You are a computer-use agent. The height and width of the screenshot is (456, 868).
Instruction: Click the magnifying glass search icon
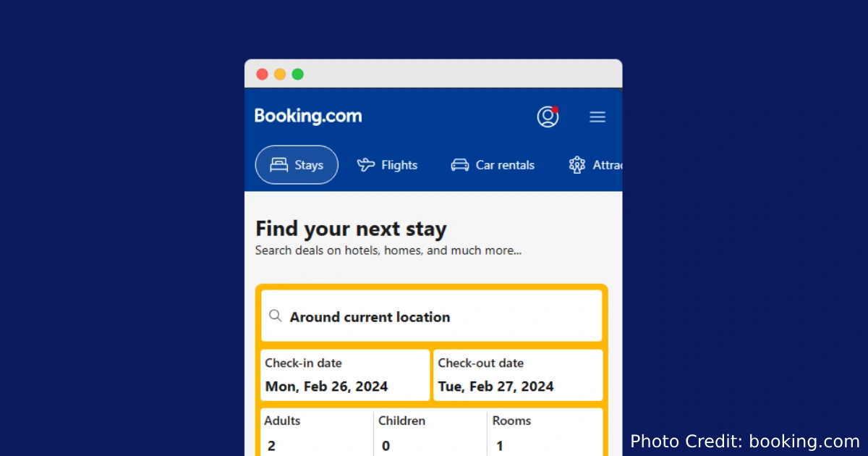click(x=275, y=316)
